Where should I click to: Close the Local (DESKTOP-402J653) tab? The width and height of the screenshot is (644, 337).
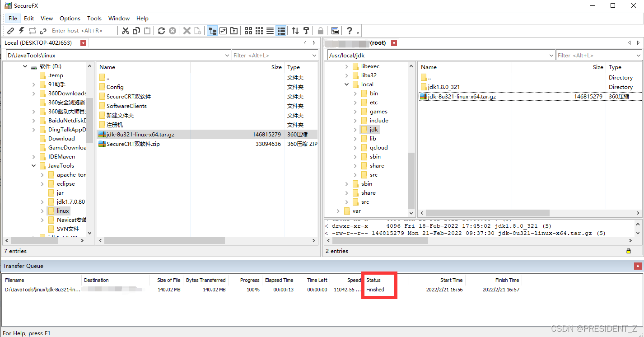pos(83,43)
